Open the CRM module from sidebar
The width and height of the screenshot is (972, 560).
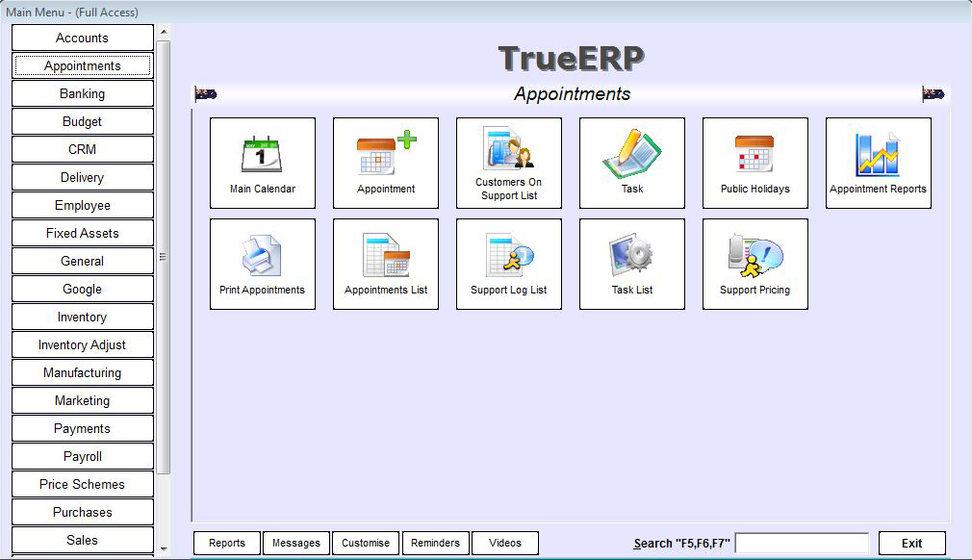pyautogui.click(x=83, y=150)
